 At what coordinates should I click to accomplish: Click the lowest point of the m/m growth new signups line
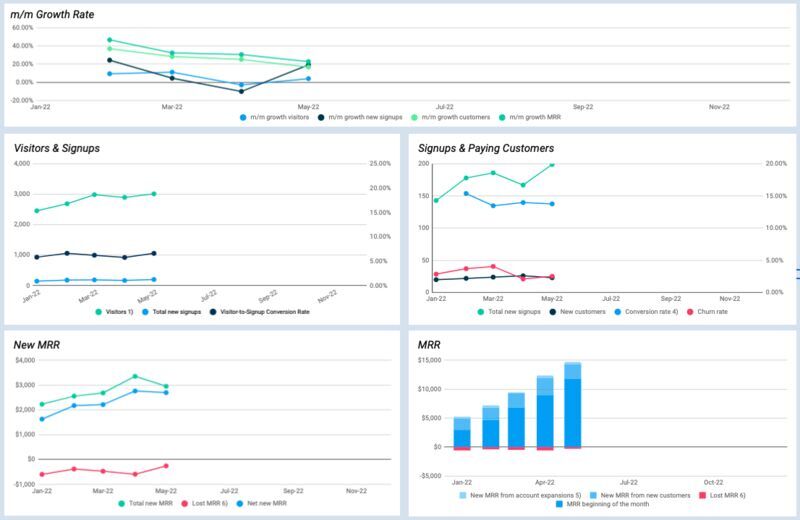pyautogui.click(x=241, y=91)
